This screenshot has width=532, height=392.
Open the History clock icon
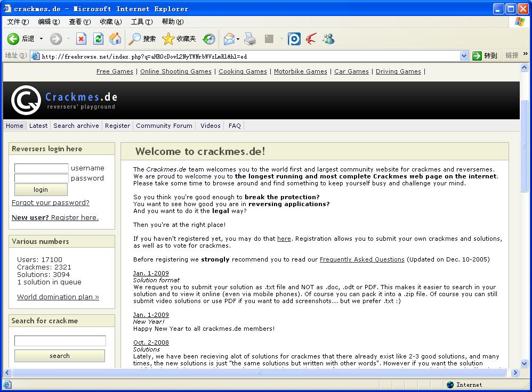coord(209,39)
